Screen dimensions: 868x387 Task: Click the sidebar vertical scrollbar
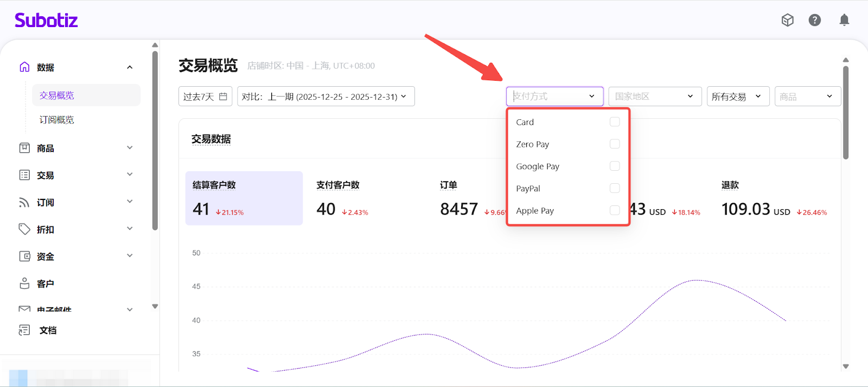click(x=155, y=141)
